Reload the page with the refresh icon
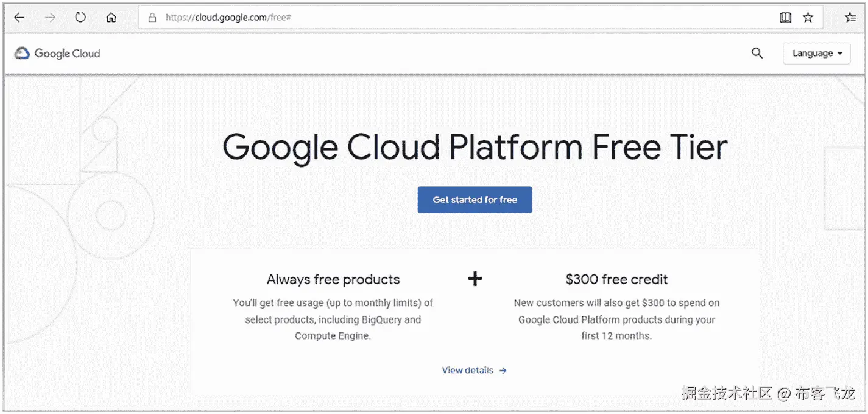Viewport: 868px width, 414px height. [80, 18]
